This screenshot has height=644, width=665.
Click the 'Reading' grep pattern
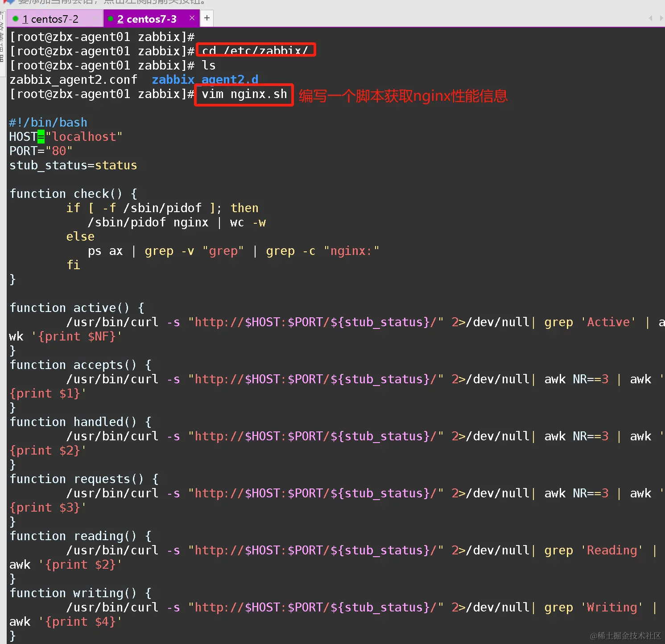[x=612, y=550]
